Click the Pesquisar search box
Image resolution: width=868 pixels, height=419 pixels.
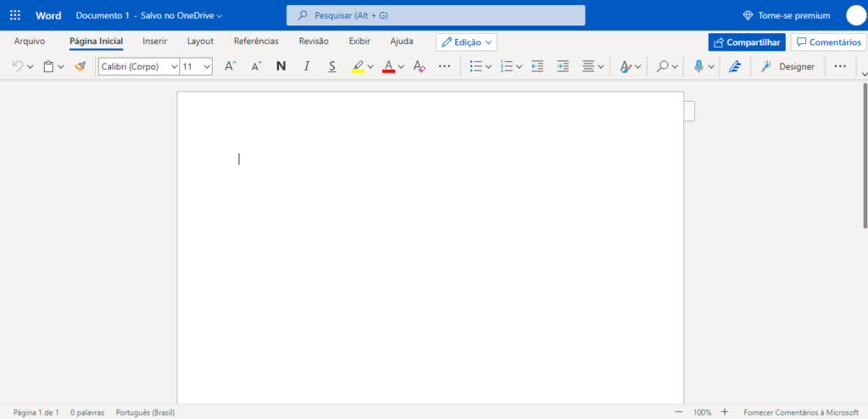(x=436, y=15)
